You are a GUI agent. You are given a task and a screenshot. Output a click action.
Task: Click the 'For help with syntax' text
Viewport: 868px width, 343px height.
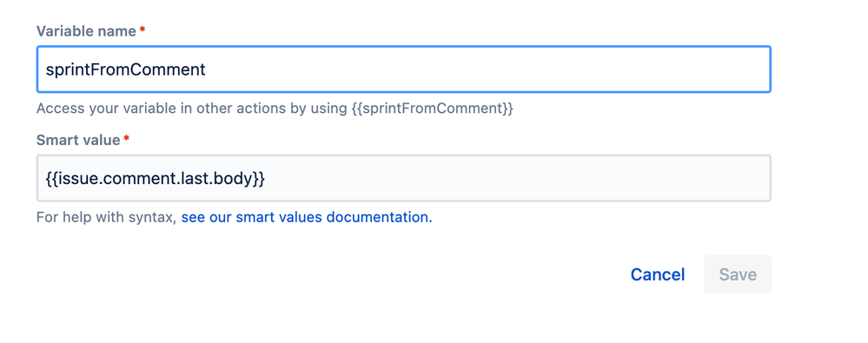coord(106,217)
